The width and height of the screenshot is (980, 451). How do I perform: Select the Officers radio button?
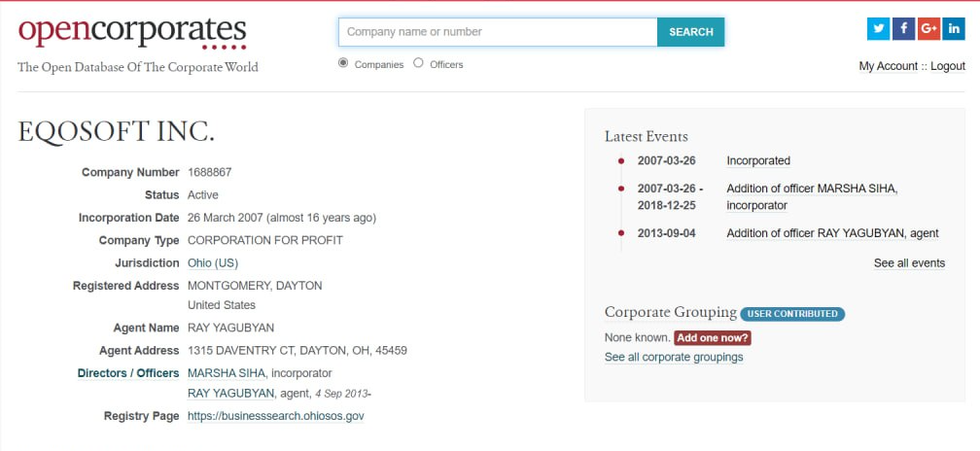tap(418, 62)
